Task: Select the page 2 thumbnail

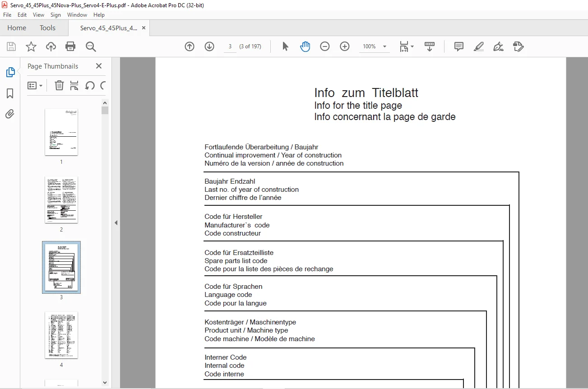Action: [61, 199]
